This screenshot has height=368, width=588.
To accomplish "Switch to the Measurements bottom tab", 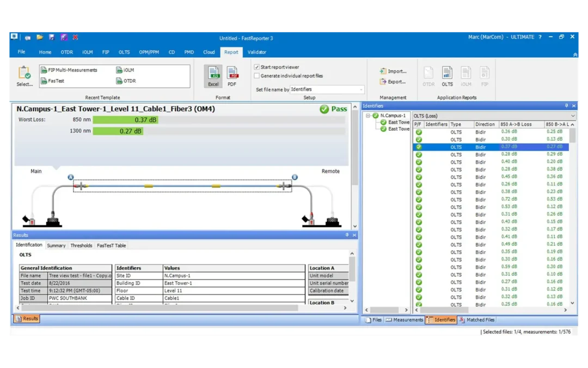I will [x=404, y=320].
